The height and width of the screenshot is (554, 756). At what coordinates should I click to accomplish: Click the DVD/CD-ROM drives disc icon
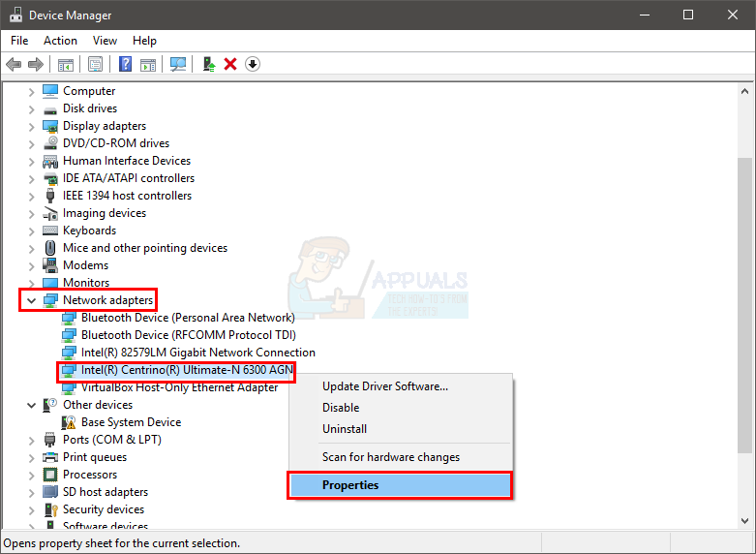click(x=50, y=142)
